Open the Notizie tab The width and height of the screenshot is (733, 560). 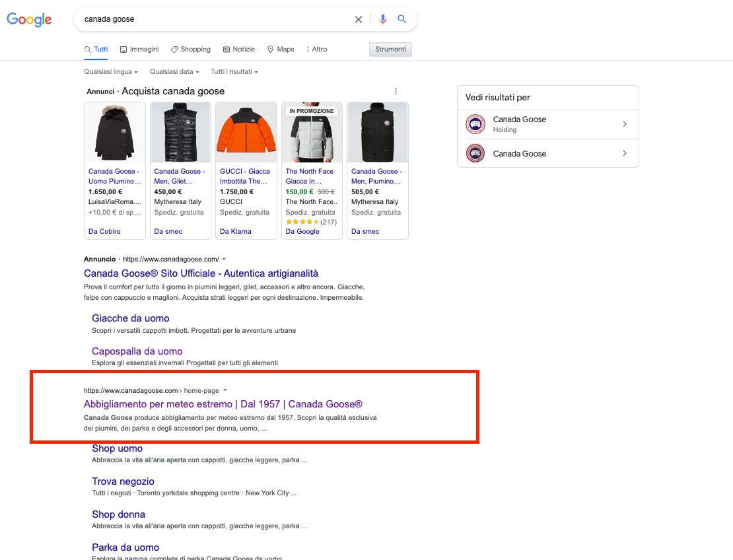[239, 49]
